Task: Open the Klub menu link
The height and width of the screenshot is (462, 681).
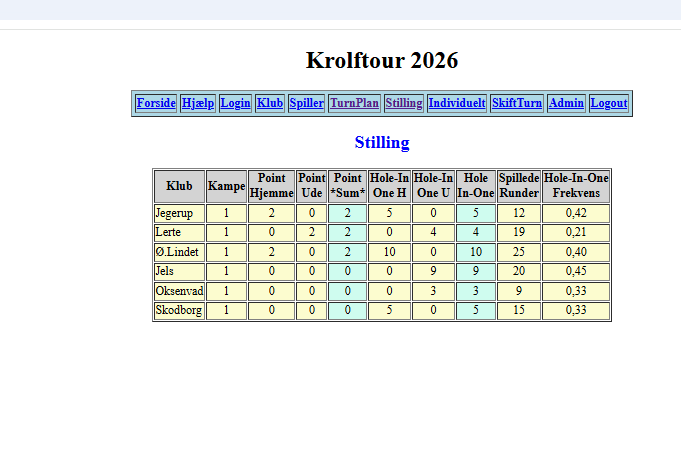Action: point(270,103)
